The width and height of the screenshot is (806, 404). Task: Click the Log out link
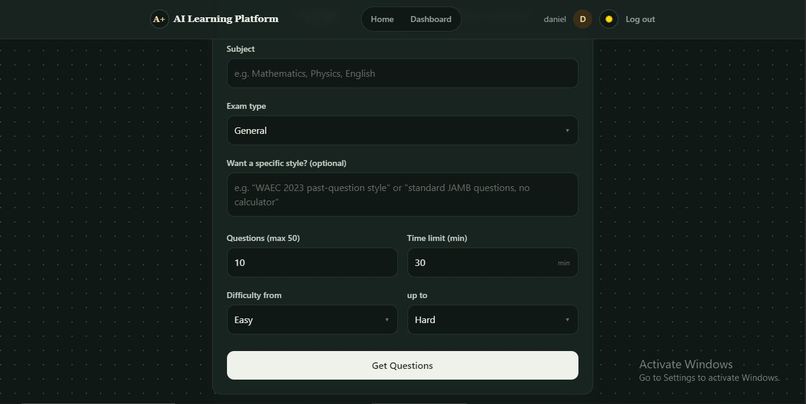click(640, 19)
